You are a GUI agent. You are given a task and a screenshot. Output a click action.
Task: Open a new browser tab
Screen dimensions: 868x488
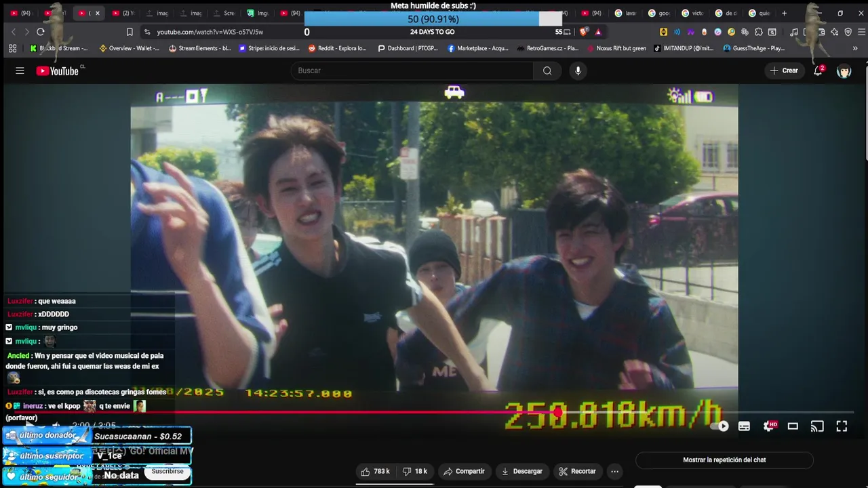click(x=785, y=13)
